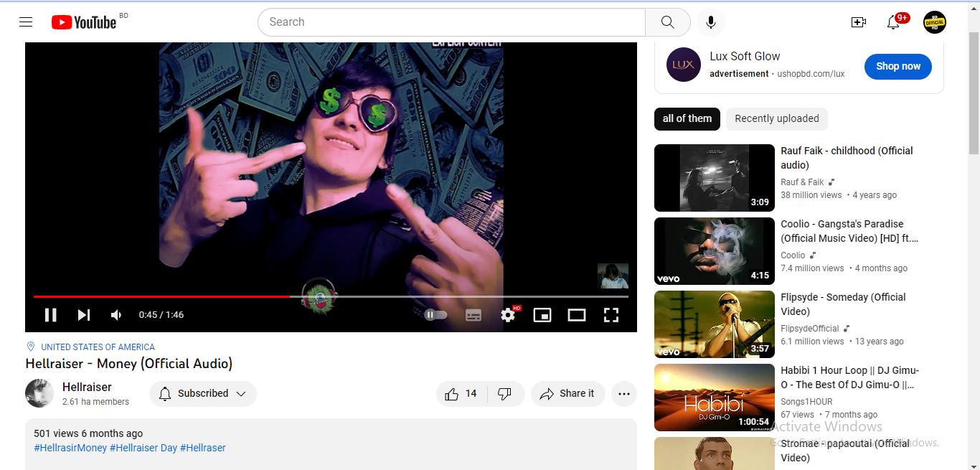This screenshot has height=470, width=980.
Task: Open 'Coolio - Gangsta's Paradise' title
Action: point(849,231)
